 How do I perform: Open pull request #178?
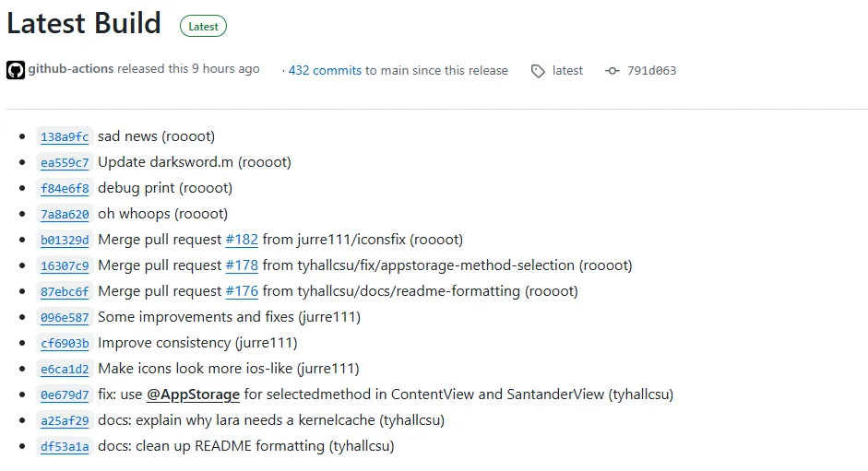click(x=242, y=265)
